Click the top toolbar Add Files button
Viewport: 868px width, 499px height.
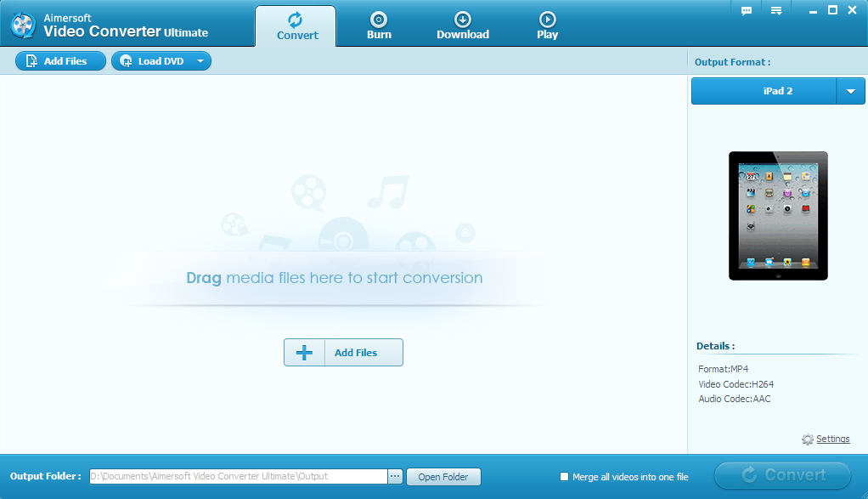60,61
